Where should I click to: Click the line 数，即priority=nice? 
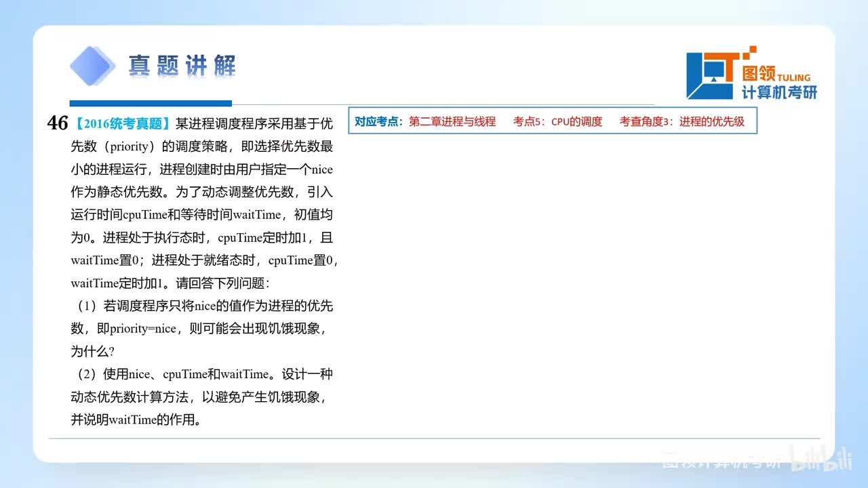point(199,329)
